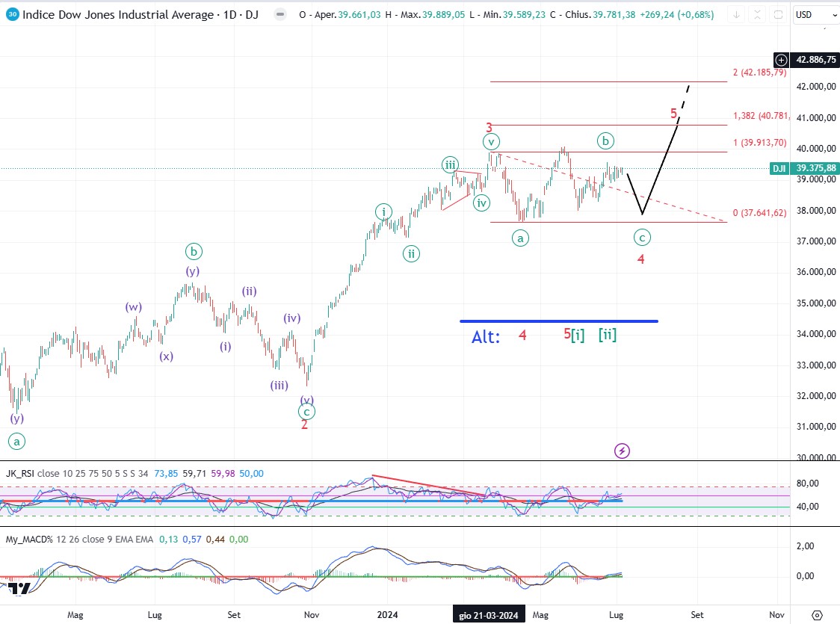Select the red wave 3 label
The height and width of the screenshot is (624, 840).
point(489,128)
